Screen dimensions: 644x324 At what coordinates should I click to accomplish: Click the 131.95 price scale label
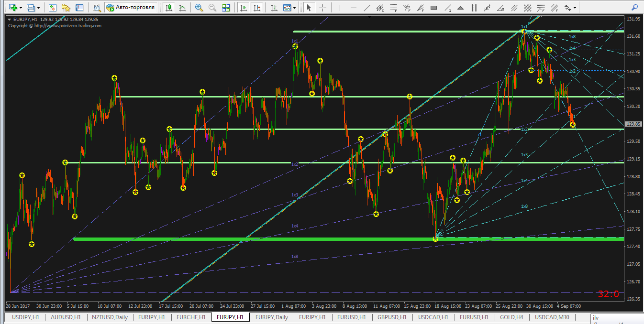pos(633,19)
